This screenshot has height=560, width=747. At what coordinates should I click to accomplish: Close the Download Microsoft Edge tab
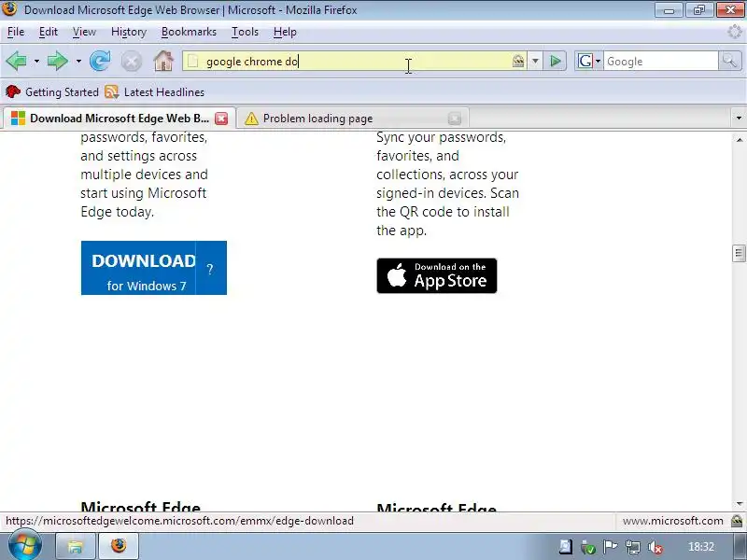[x=221, y=119]
